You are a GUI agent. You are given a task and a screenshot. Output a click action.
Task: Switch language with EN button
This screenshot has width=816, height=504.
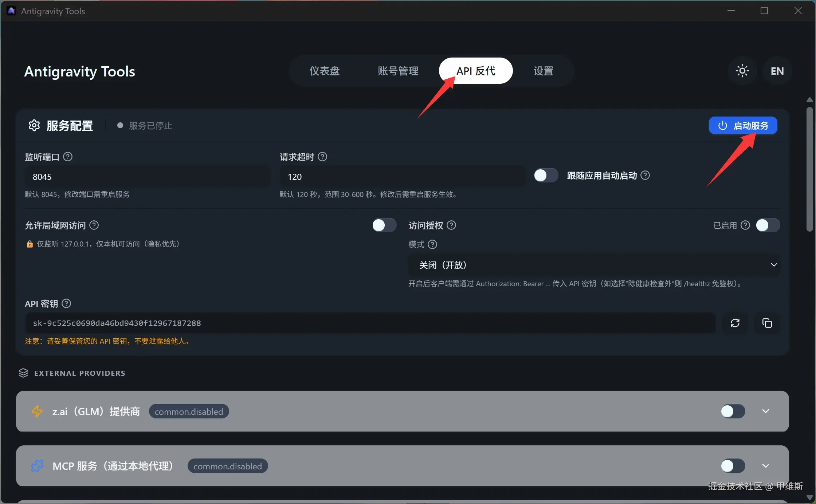coord(777,71)
